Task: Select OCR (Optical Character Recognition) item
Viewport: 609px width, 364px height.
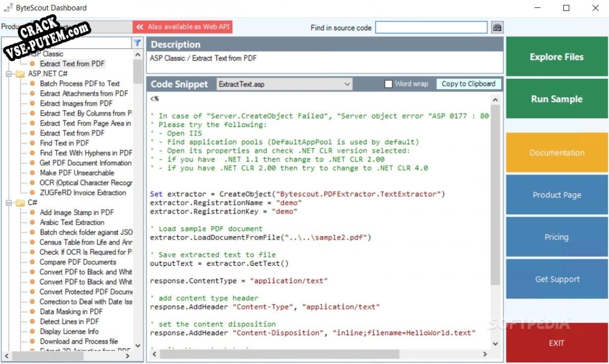Action: pos(86,183)
